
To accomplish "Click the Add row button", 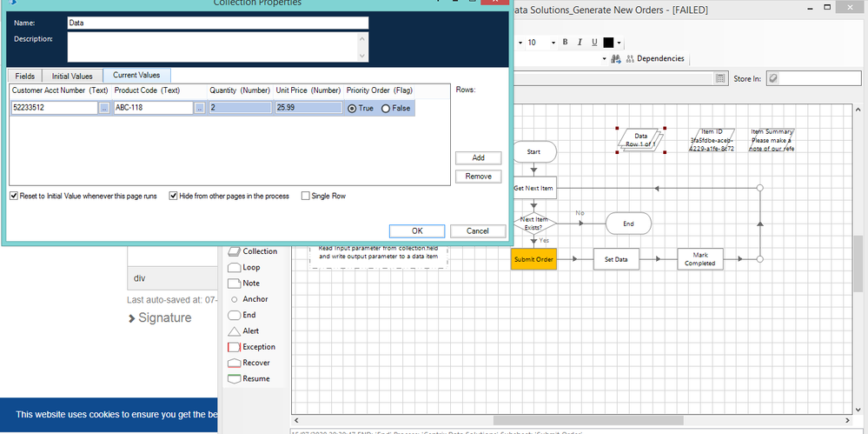I will [478, 157].
